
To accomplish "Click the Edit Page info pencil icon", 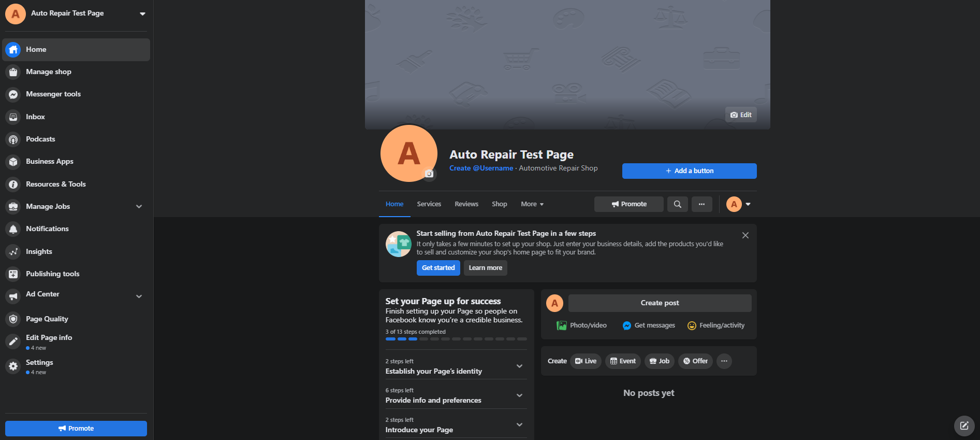I will click(13, 342).
